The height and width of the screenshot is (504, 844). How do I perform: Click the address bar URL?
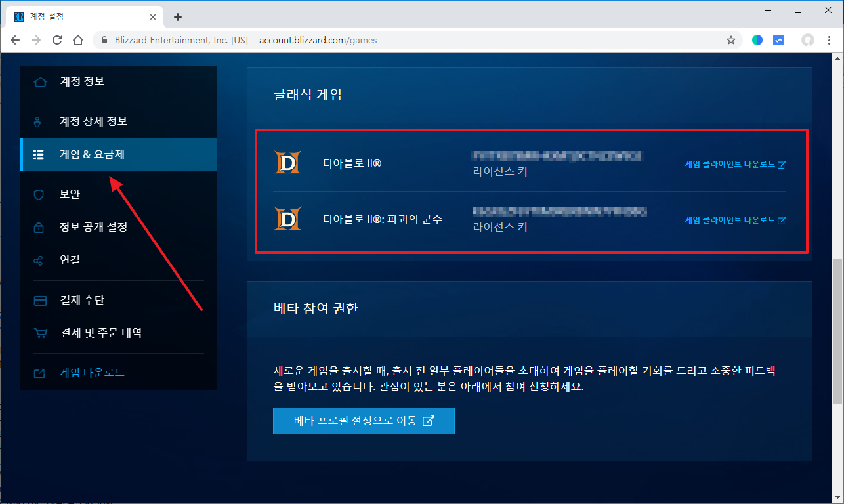318,40
